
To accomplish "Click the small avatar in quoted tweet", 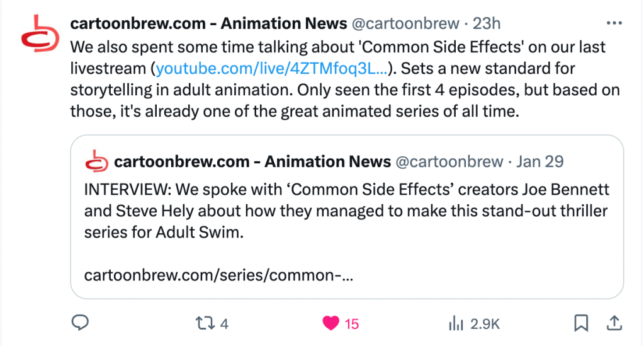I will pos(96,162).
